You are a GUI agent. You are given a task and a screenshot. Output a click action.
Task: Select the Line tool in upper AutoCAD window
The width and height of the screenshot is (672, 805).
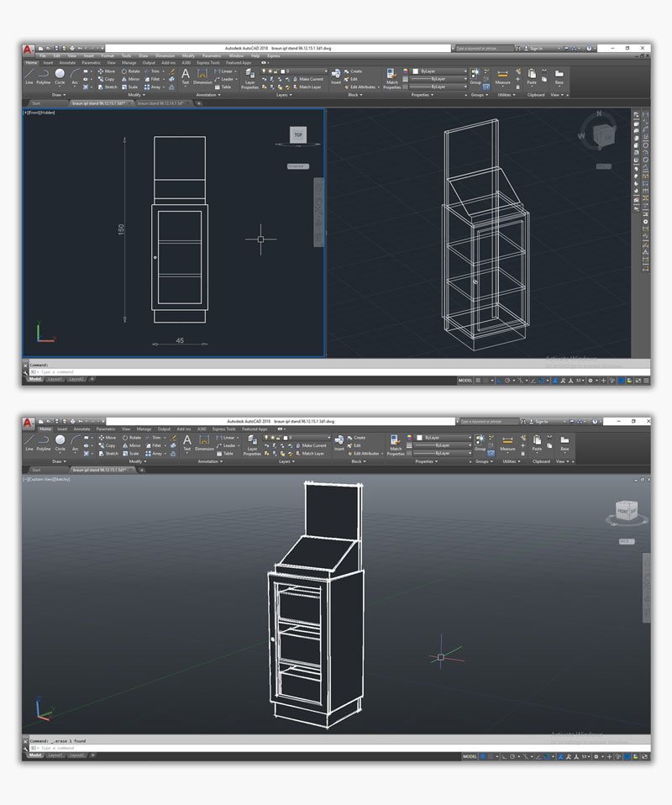tap(29, 76)
